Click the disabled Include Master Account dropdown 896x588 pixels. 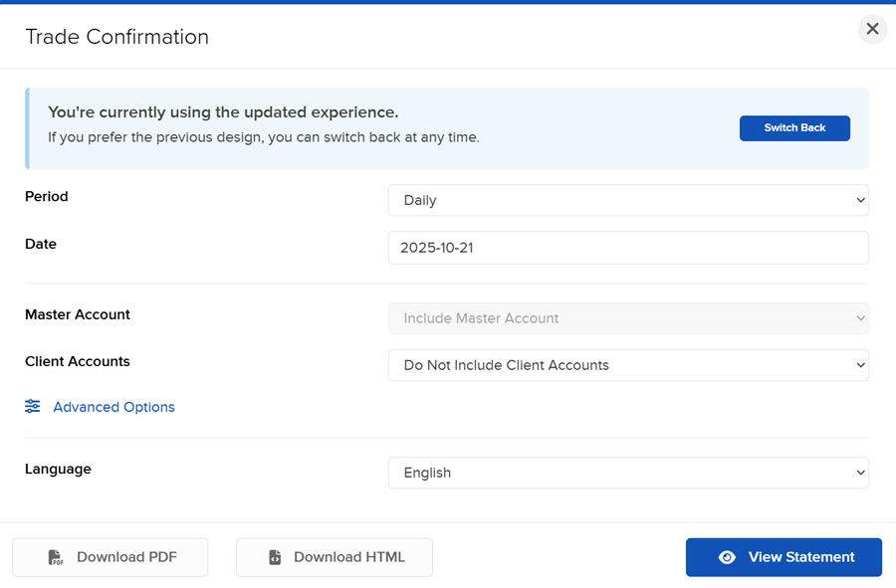pos(627,318)
